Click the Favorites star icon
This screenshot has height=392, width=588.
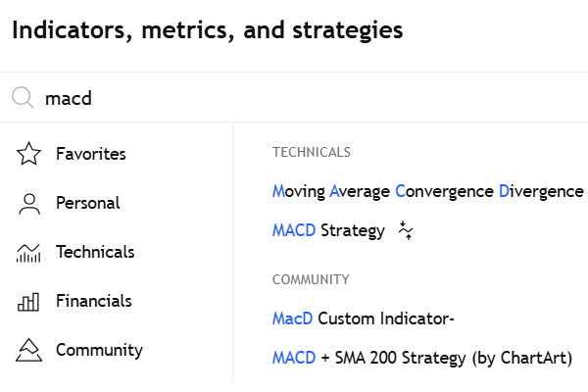tap(29, 154)
